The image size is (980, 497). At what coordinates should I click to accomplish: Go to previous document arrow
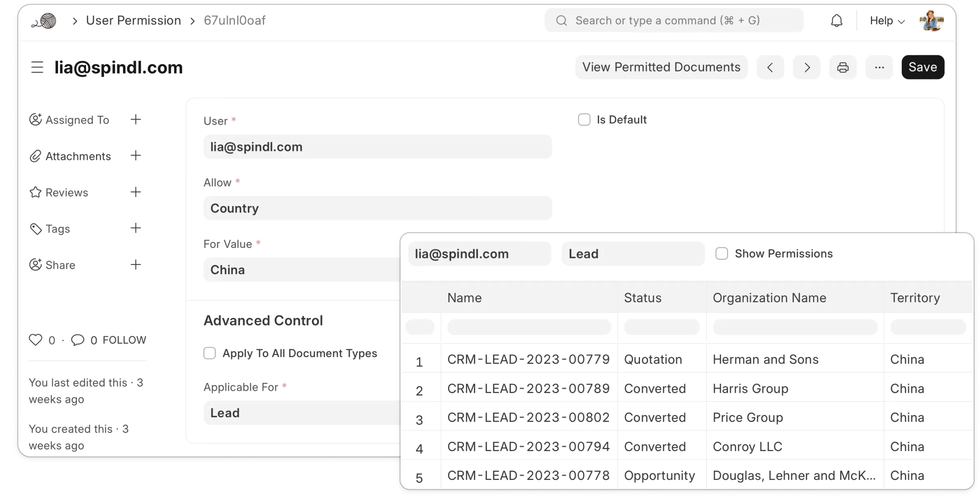pyautogui.click(x=770, y=67)
